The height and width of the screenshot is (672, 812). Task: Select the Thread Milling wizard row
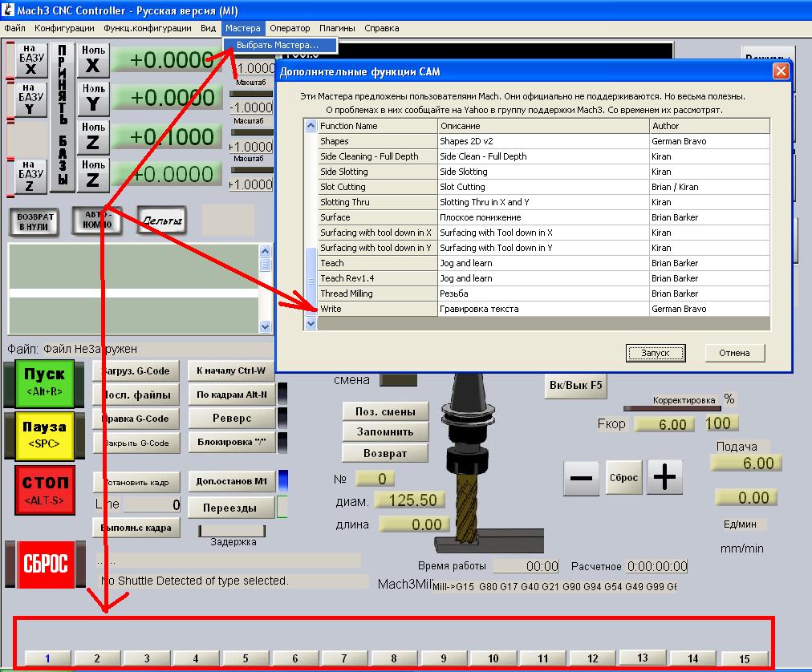point(543,293)
